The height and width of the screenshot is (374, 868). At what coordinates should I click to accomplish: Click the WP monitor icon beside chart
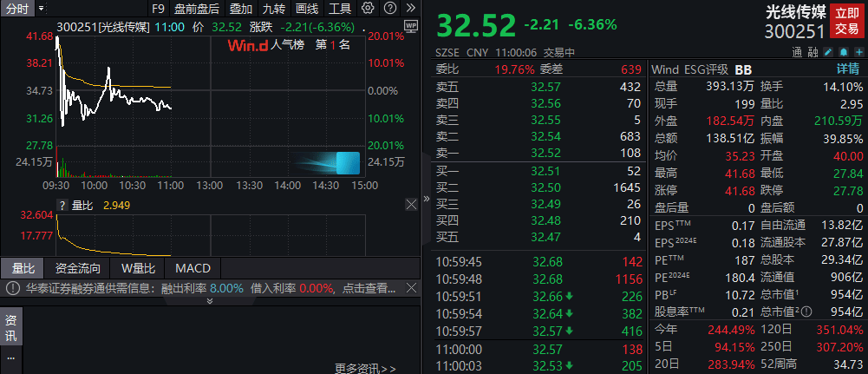(x=410, y=26)
